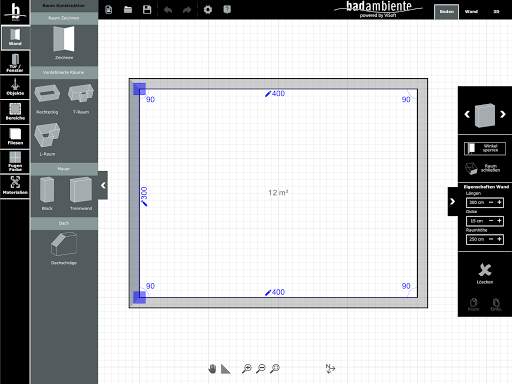This screenshot has height=384, width=512.
Task: Switch to the 3D view tab
Action: 496,12
